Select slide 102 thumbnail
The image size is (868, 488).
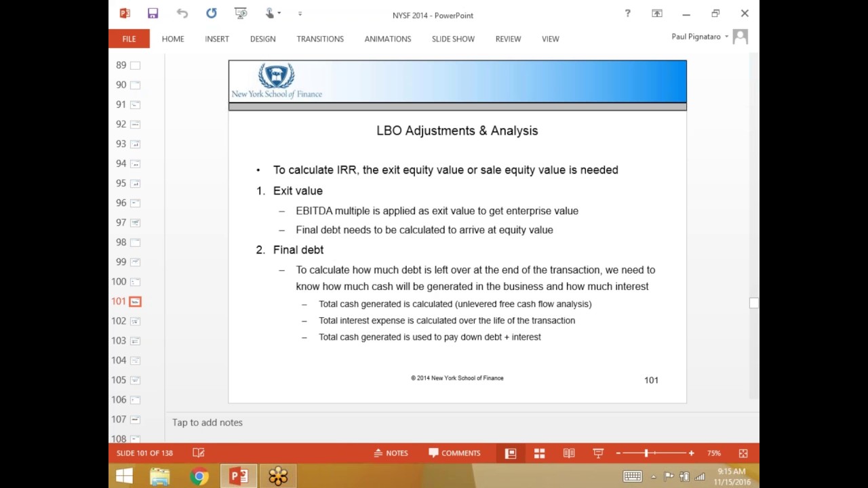coord(135,321)
